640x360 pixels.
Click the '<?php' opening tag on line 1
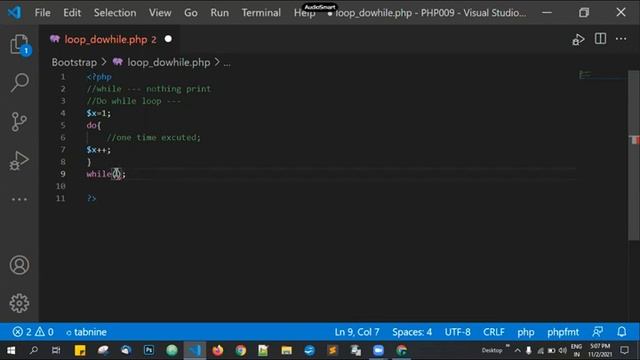[x=99, y=77]
